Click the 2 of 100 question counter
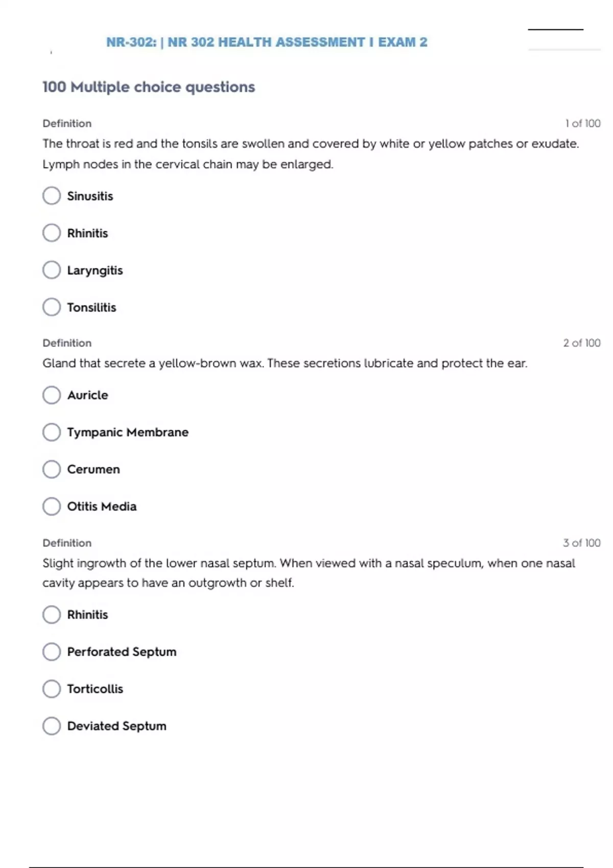This screenshot has height=868, width=613. 581,343
